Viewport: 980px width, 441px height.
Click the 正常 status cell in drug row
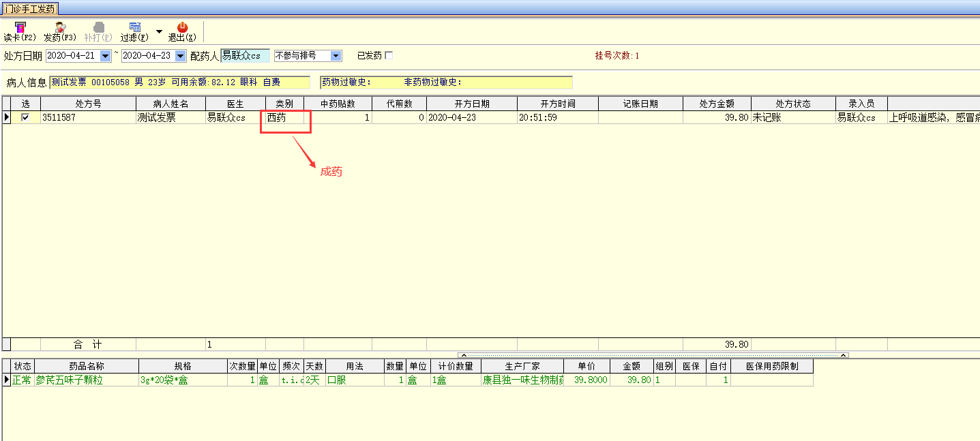22,380
